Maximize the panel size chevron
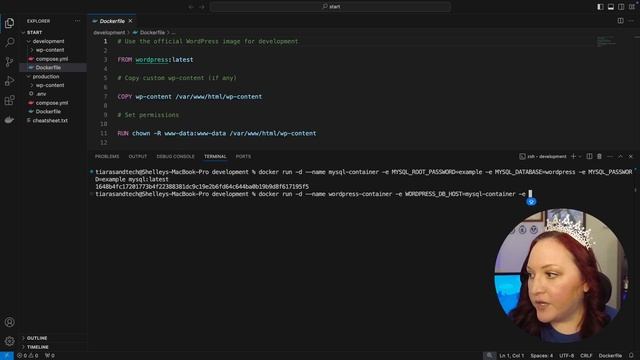 [620, 156]
